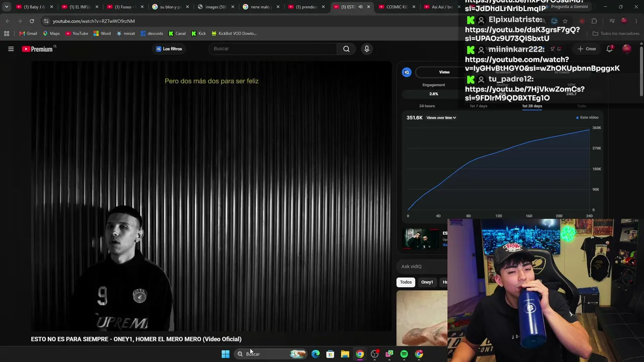Click the Crear create button

pyautogui.click(x=587, y=49)
